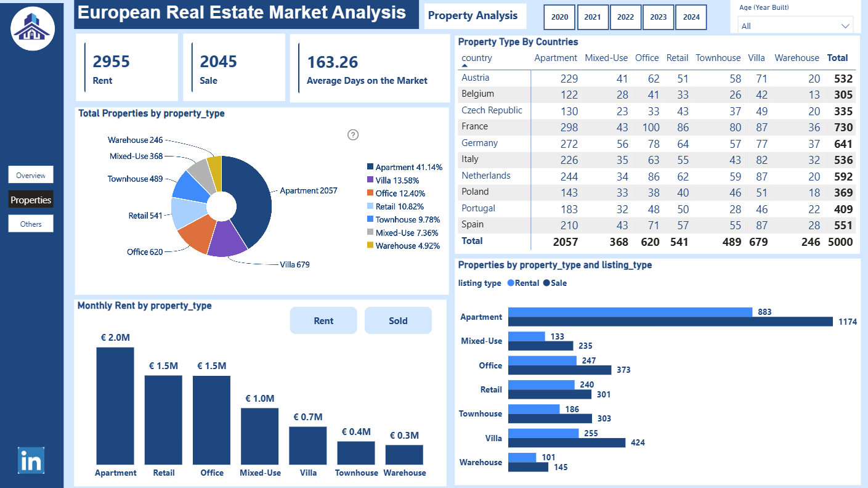
Task: Open the Age dropdown showing All
Action: pos(795,25)
